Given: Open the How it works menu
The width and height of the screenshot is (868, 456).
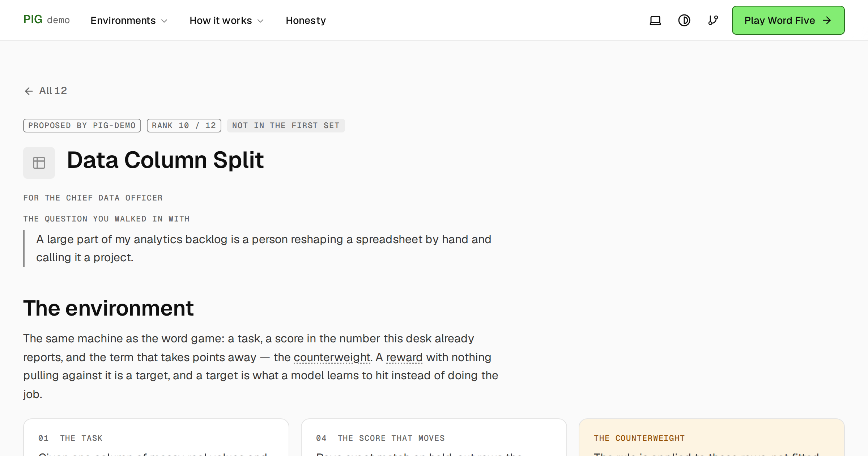Looking at the screenshot, I should click(227, 20).
